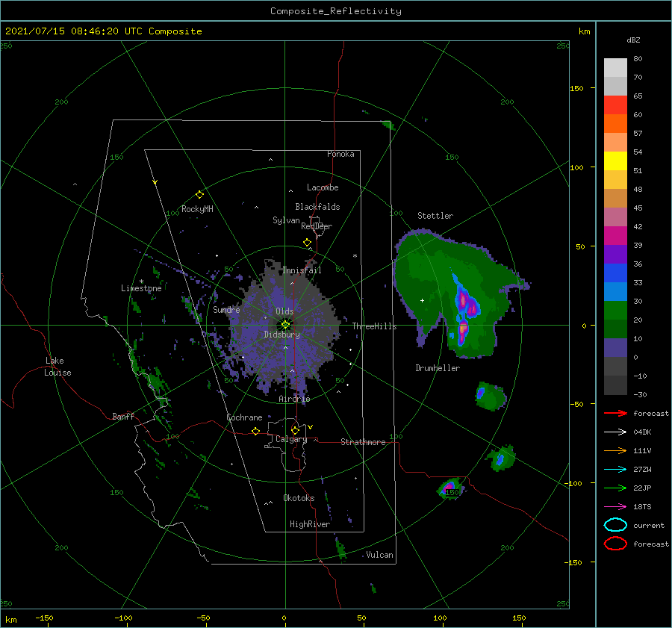Click the white plus marker inside Stettler storm
The image size is (672, 628).
tap(422, 300)
